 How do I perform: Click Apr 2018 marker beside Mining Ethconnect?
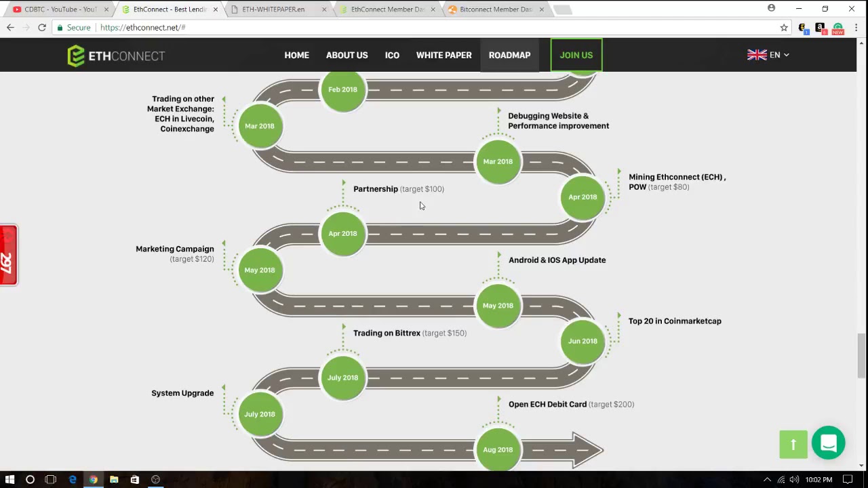[583, 197]
